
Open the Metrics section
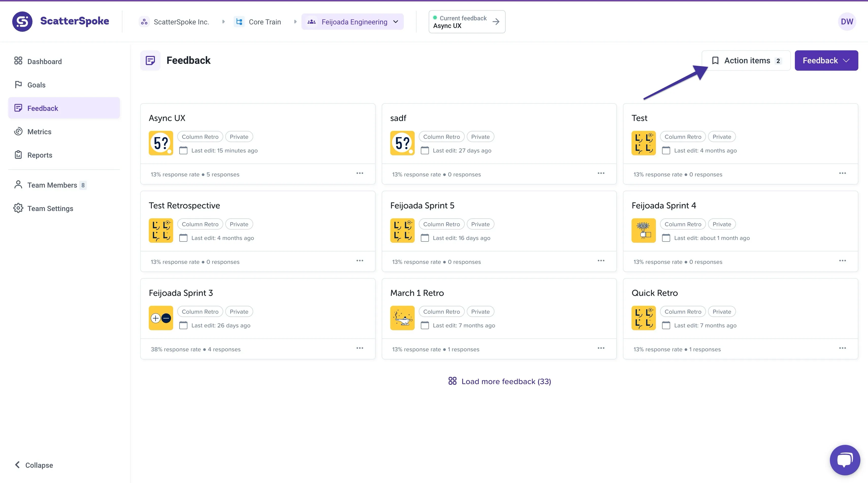(x=39, y=131)
